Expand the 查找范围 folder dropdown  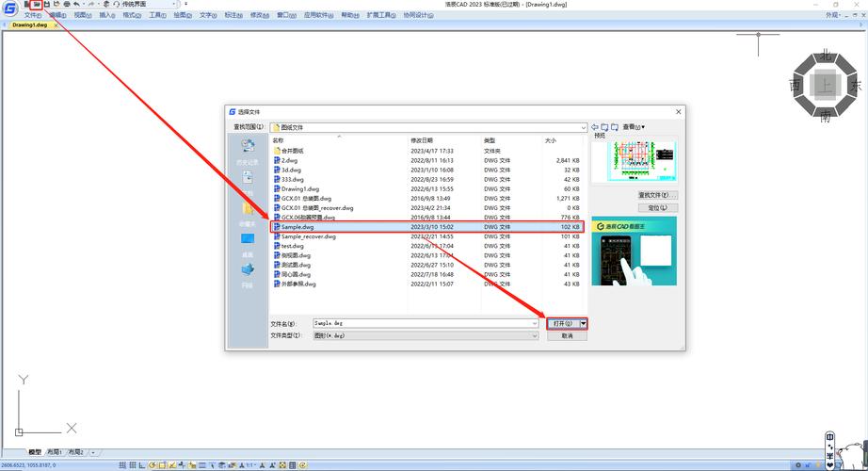(x=583, y=127)
